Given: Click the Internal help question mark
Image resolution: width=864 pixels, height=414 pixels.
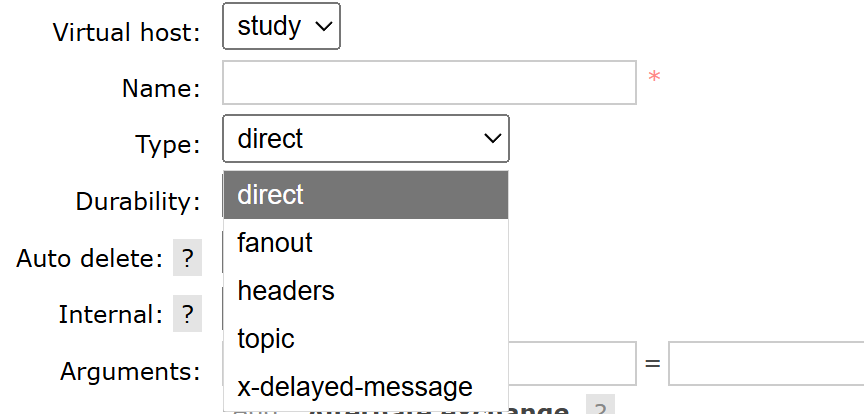Looking at the screenshot, I should click(187, 314).
